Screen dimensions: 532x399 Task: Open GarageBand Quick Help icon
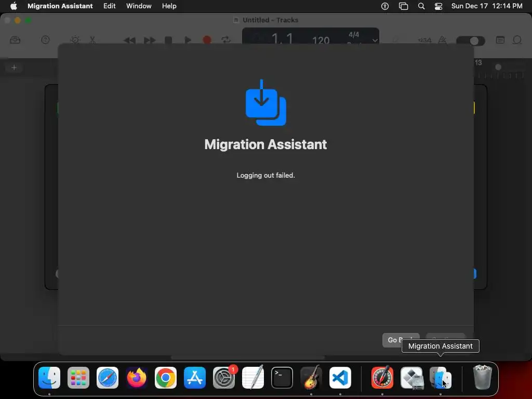[45, 40]
